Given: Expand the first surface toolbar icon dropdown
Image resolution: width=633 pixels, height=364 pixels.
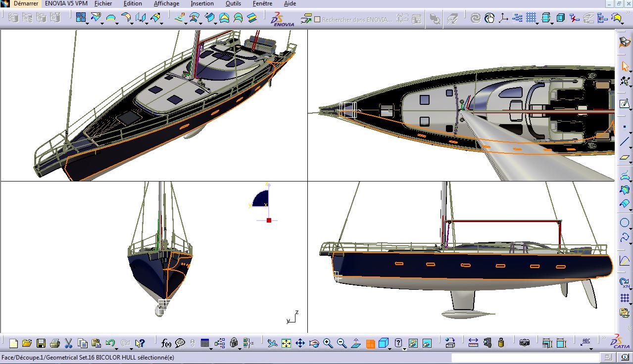Looking at the screenshot, I should 88,23.
